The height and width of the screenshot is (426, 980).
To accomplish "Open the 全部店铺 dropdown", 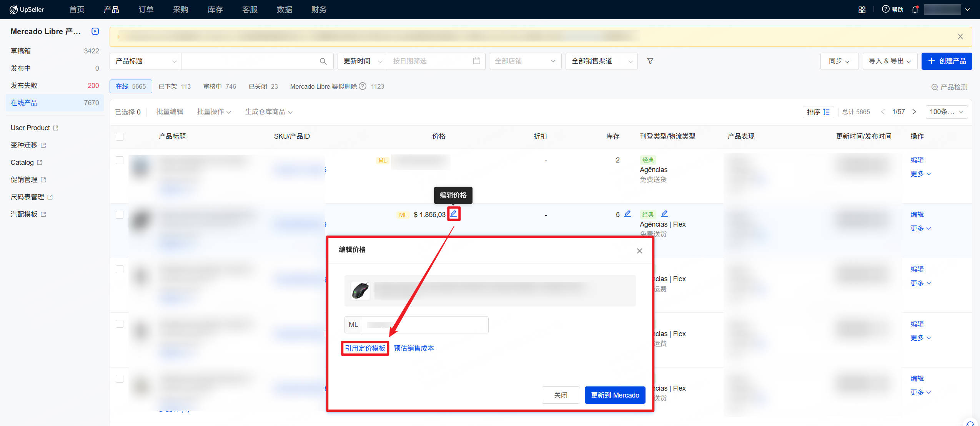I will click(525, 61).
